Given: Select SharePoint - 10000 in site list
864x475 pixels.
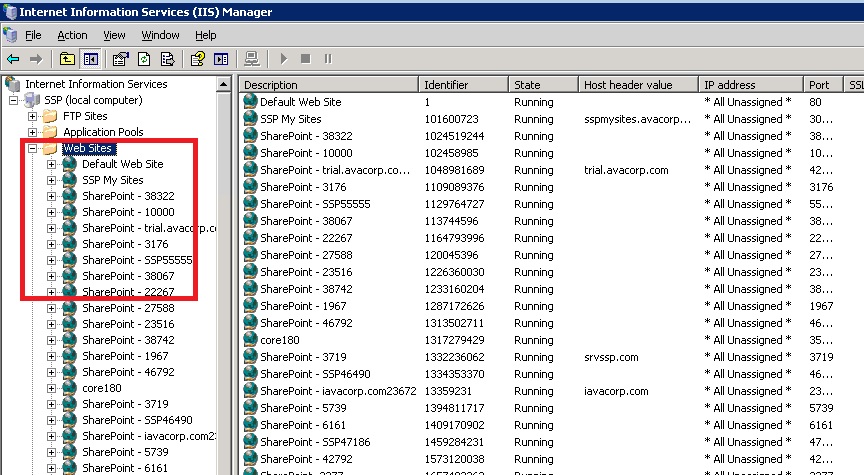Looking at the screenshot, I should (306, 153).
